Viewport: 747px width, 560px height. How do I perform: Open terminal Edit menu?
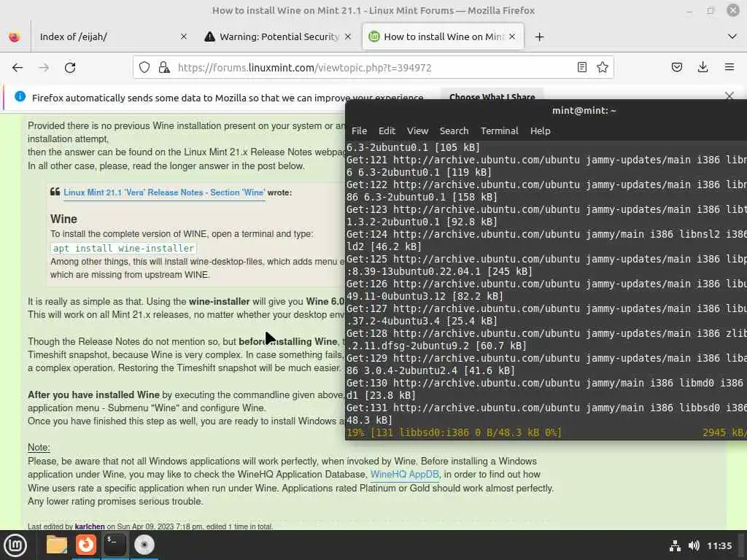(x=387, y=131)
